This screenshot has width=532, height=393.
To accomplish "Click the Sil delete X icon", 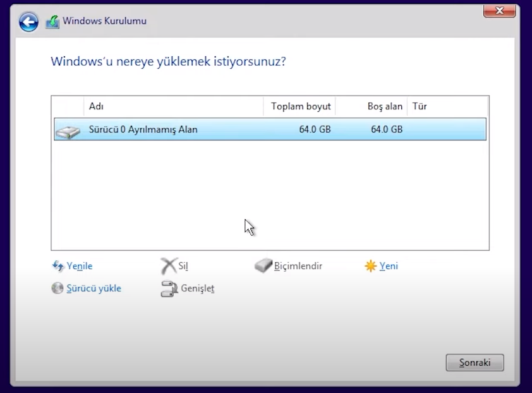I will 169,266.
